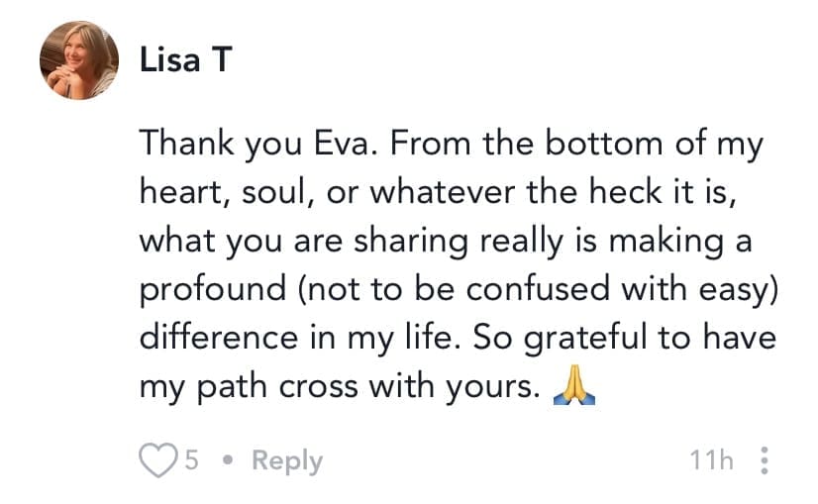The height and width of the screenshot is (504, 818).
Task: Click the praying hands emoji
Action: pyautogui.click(x=571, y=387)
